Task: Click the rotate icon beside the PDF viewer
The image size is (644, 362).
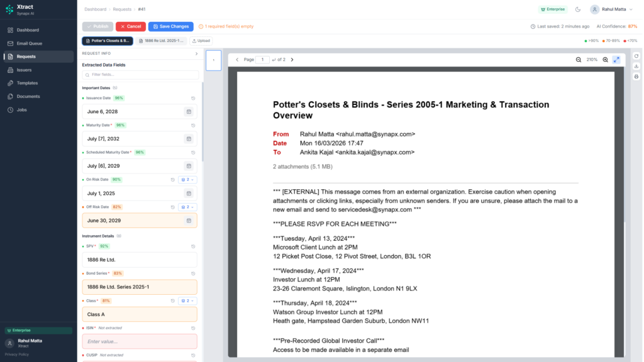Action: coord(636,55)
